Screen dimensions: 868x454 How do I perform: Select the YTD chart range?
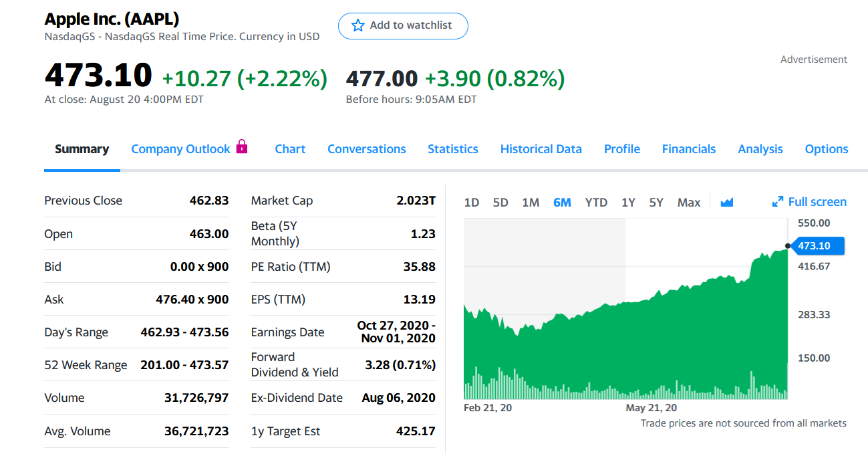tap(596, 202)
